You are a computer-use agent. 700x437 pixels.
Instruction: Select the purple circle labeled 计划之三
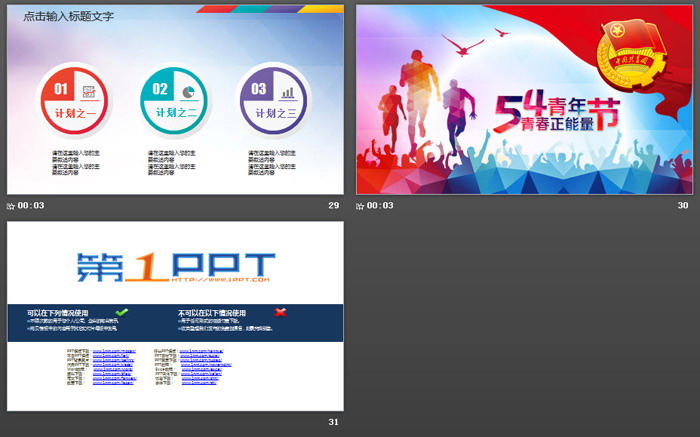pos(273,103)
